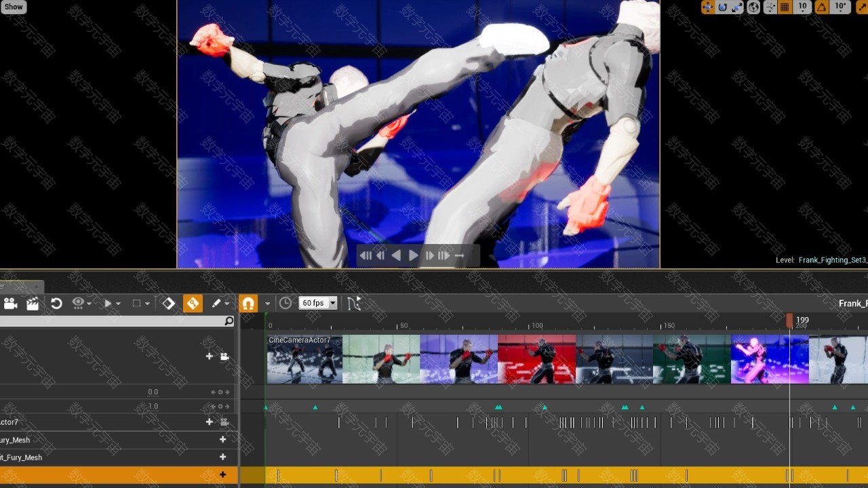Go to previous key on 0.0 row
This screenshot has height=488, width=868.
213,392
